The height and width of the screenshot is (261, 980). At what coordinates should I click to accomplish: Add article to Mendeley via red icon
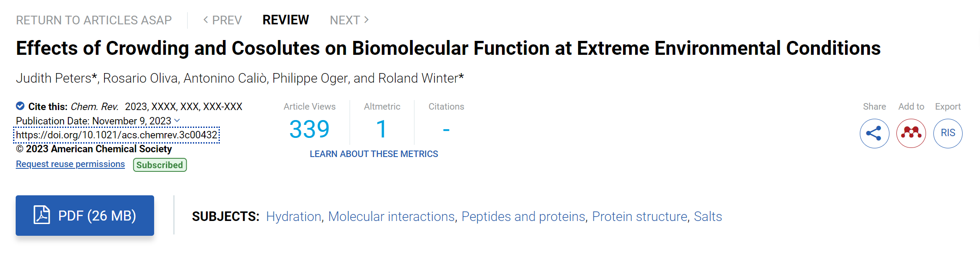[x=911, y=133]
